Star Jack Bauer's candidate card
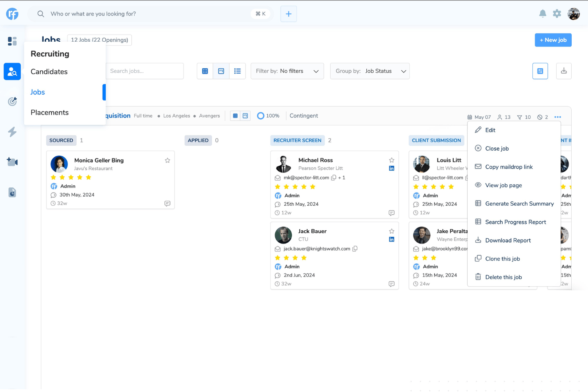Viewport: 588px width, 392px height. (391, 231)
